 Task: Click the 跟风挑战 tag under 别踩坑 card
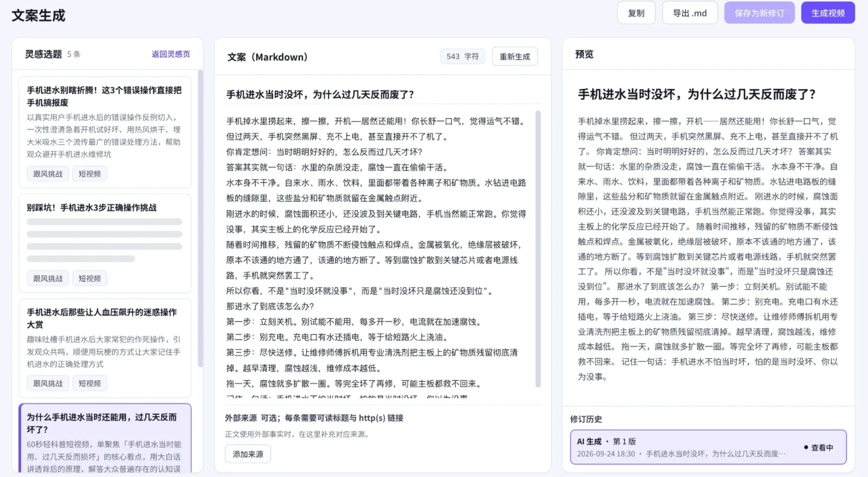coord(48,278)
